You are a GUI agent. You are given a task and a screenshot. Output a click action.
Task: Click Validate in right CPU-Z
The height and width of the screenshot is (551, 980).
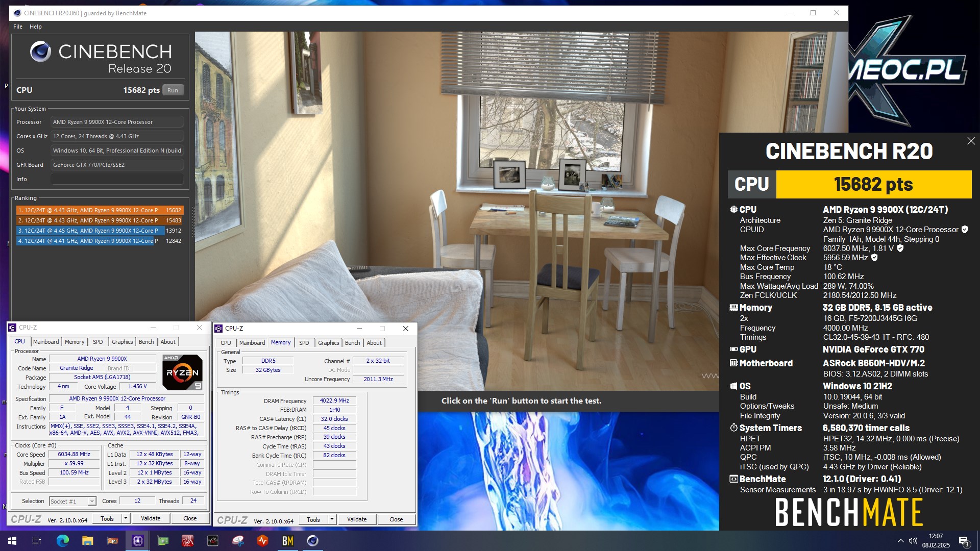point(357,519)
